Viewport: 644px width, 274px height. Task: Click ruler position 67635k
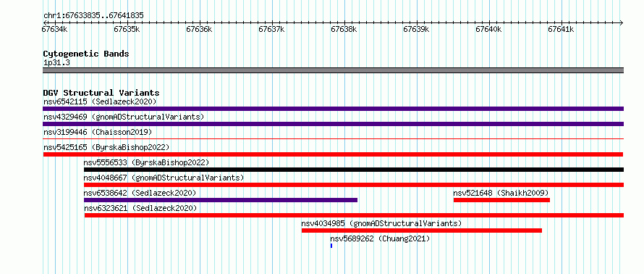pos(127,29)
